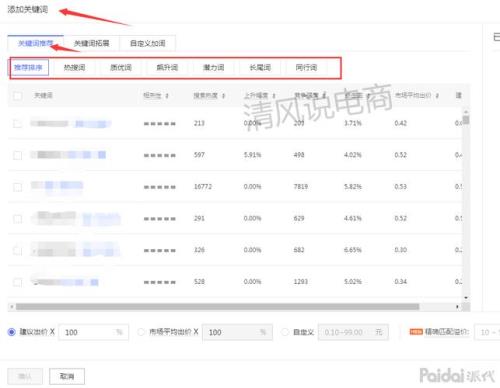This screenshot has width=500, height=388.
Task: Click the relevance bars in the 597 row
Action: [160, 155]
